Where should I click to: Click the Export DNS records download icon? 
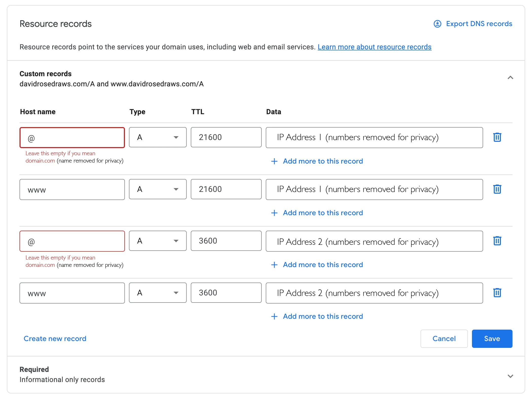437,24
